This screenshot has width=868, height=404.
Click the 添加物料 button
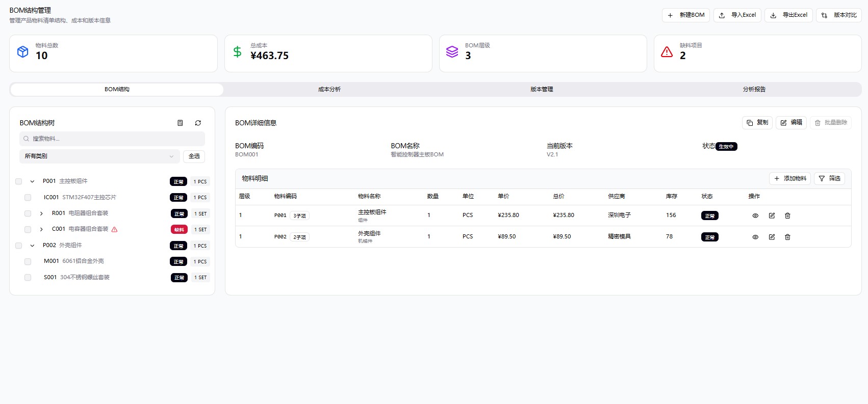point(789,178)
